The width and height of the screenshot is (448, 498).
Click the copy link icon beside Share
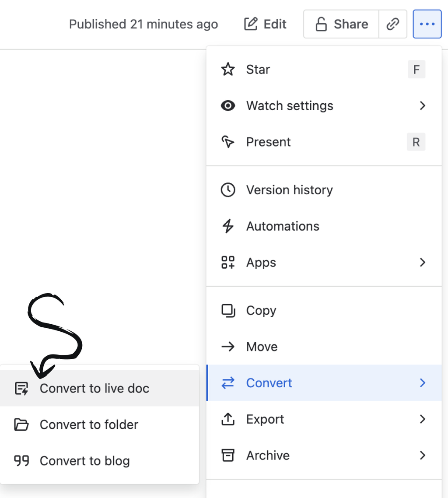point(393,24)
